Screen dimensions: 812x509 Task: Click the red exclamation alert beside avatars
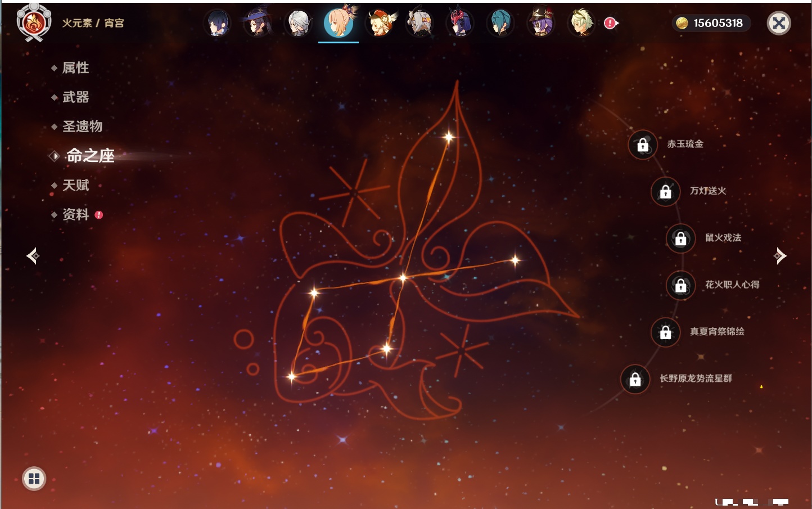tap(611, 23)
